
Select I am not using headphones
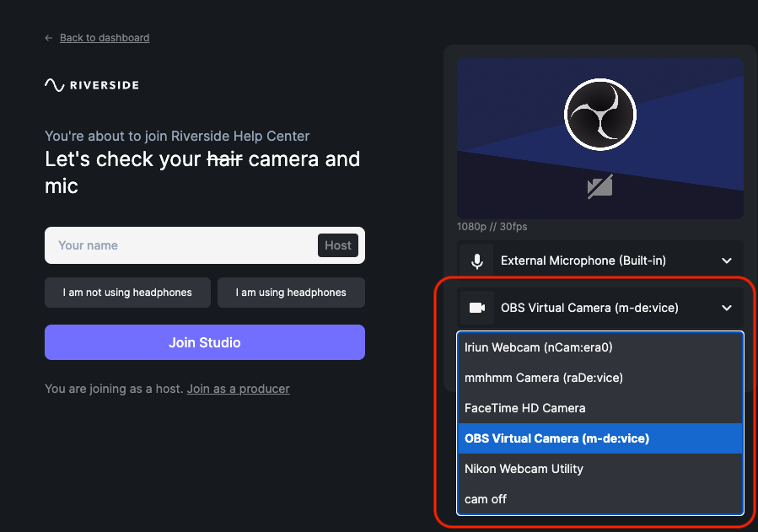(127, 293)
